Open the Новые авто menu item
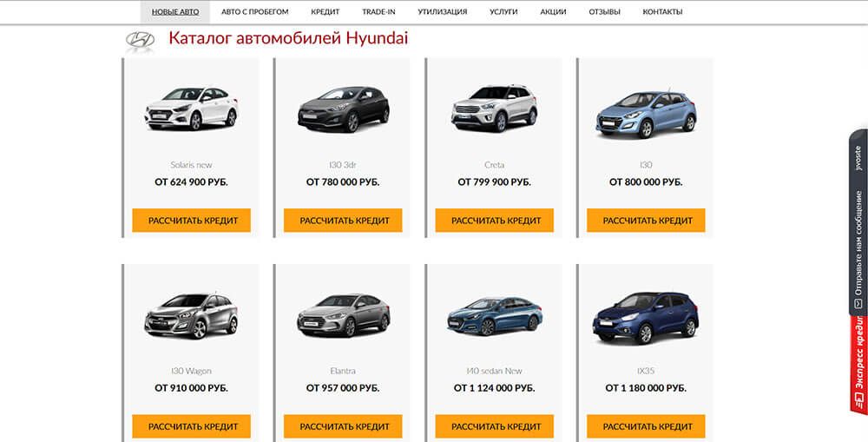This screenshot has width=868, height=442. coord(175,12)
